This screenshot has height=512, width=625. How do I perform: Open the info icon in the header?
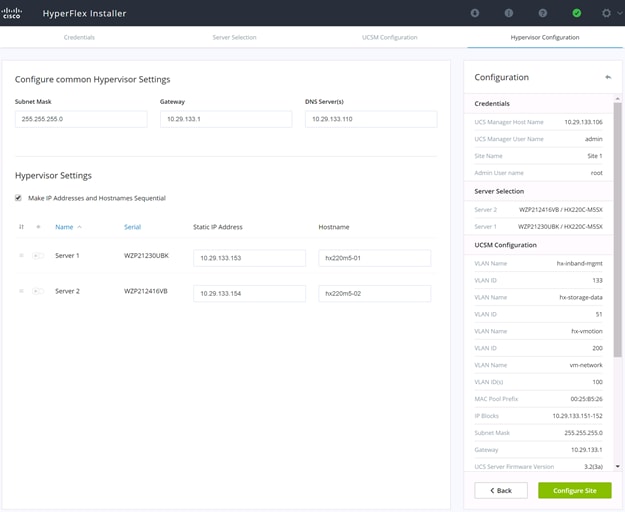click(509, 13)
